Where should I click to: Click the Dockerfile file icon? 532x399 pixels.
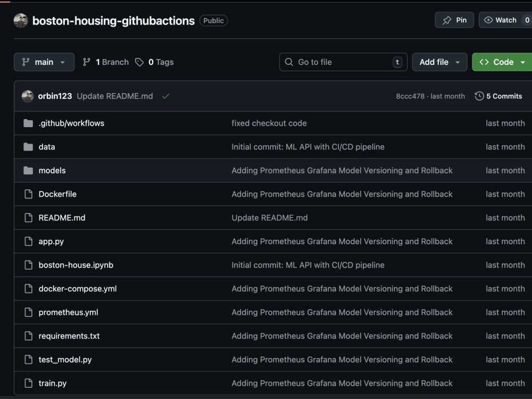(x=29, y=194)
